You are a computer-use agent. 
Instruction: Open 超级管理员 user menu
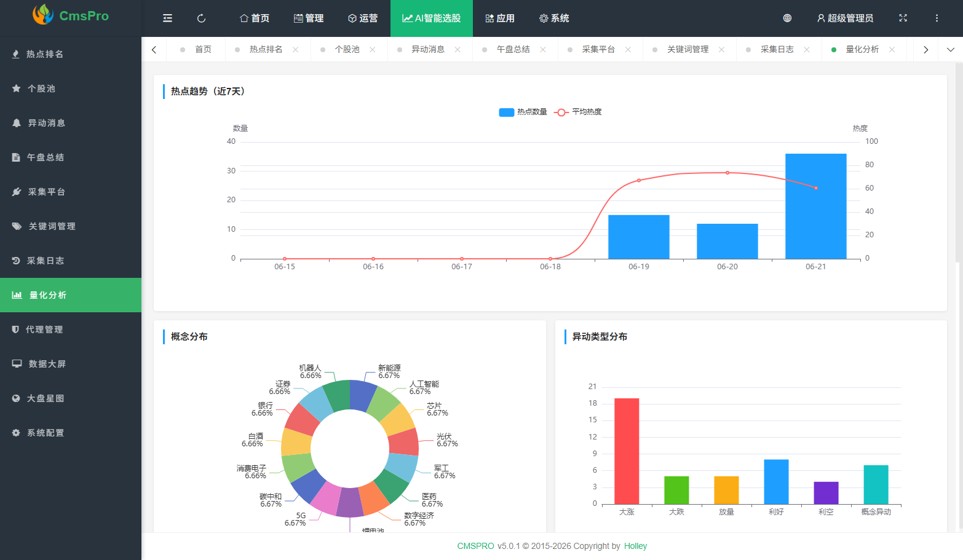(845, 18)
